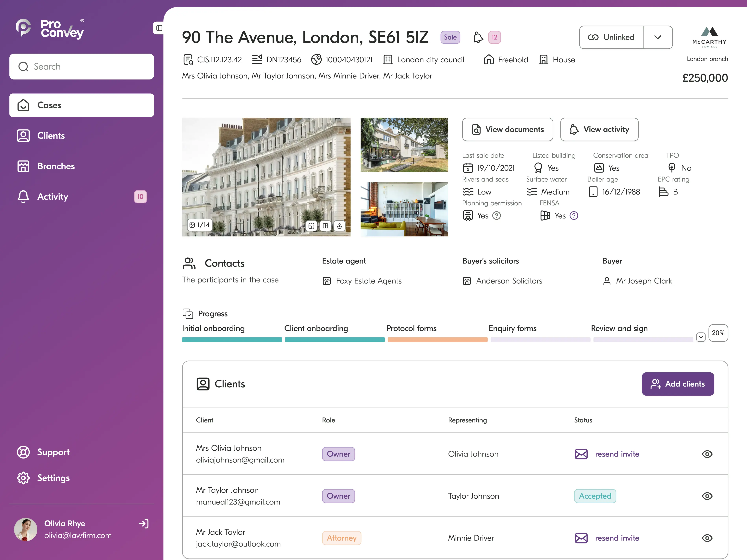Click the fullscreen crop icon on the property image
The image size is (747, 560).
311,226
